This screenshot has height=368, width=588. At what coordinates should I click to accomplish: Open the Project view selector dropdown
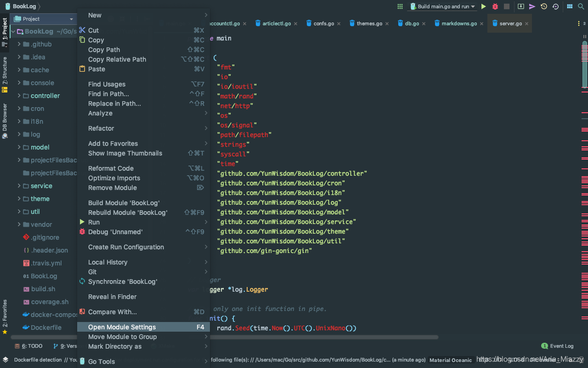(44, 19)
